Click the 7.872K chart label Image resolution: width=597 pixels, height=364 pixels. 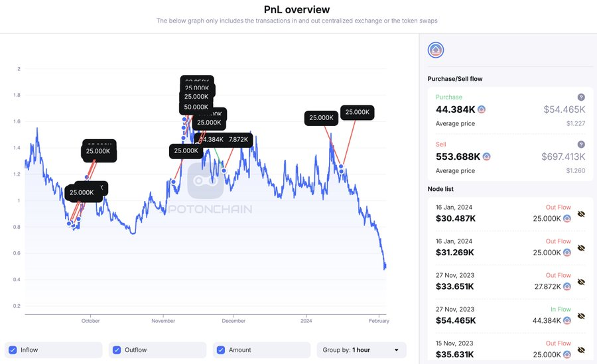(238, 140)
